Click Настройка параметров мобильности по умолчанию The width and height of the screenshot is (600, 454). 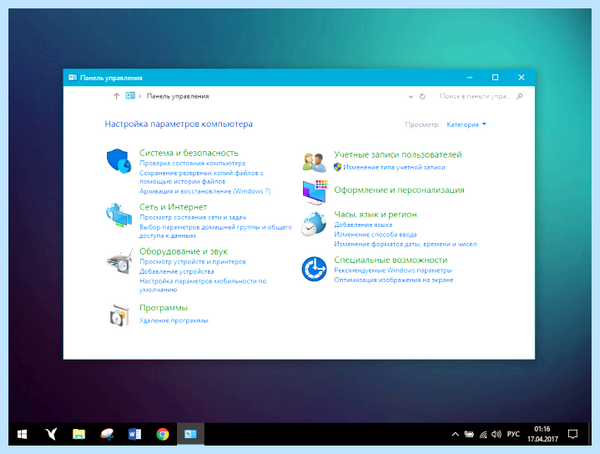203,286
